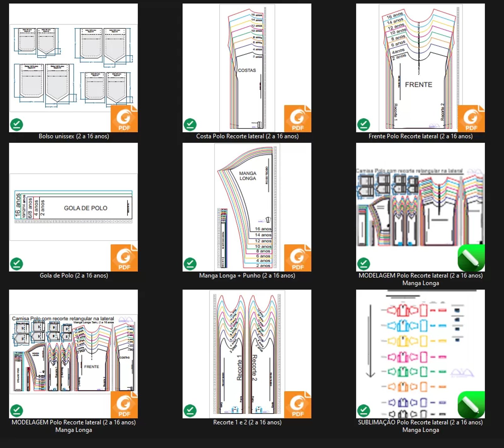Screen dimensions: 504x448
Task: Click the green pencil badge on SUBLIMAÇÃO file
Action: click(x=471, y=405)
